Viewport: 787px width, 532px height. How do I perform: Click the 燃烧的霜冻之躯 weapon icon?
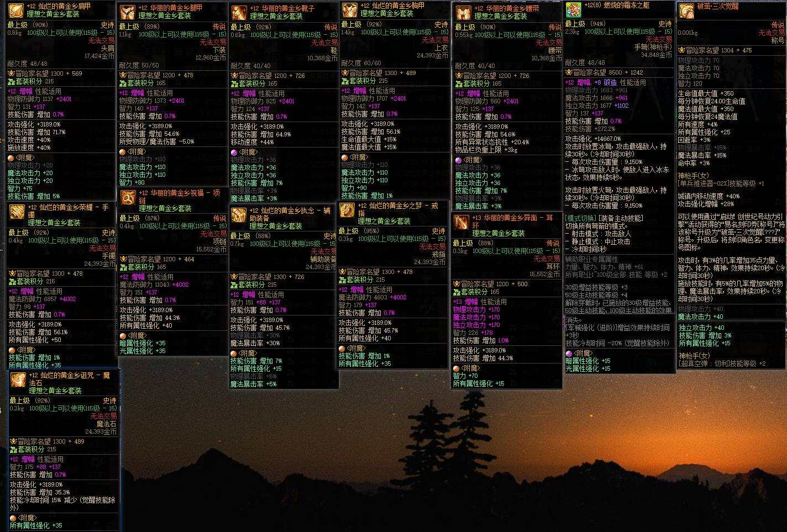coord(574,9)
